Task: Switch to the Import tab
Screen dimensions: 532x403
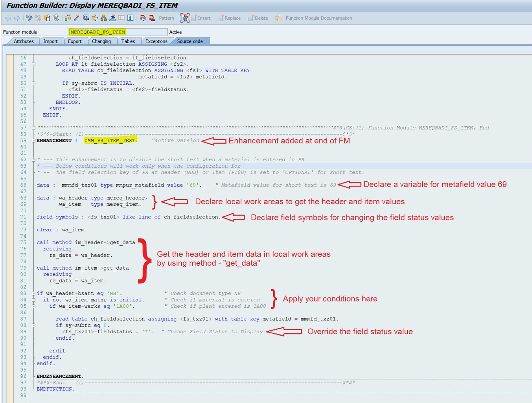Action: click(50, 41)
